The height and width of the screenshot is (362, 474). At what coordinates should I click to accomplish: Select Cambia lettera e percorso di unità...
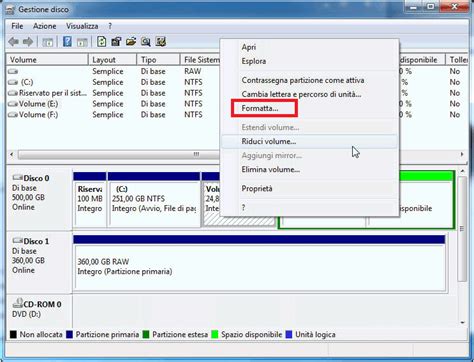[310, 94]
